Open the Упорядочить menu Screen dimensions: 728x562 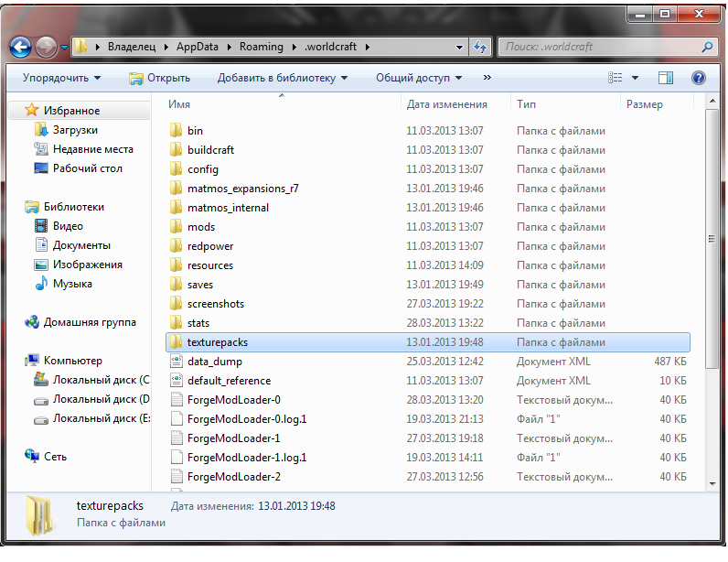point(62,78)
